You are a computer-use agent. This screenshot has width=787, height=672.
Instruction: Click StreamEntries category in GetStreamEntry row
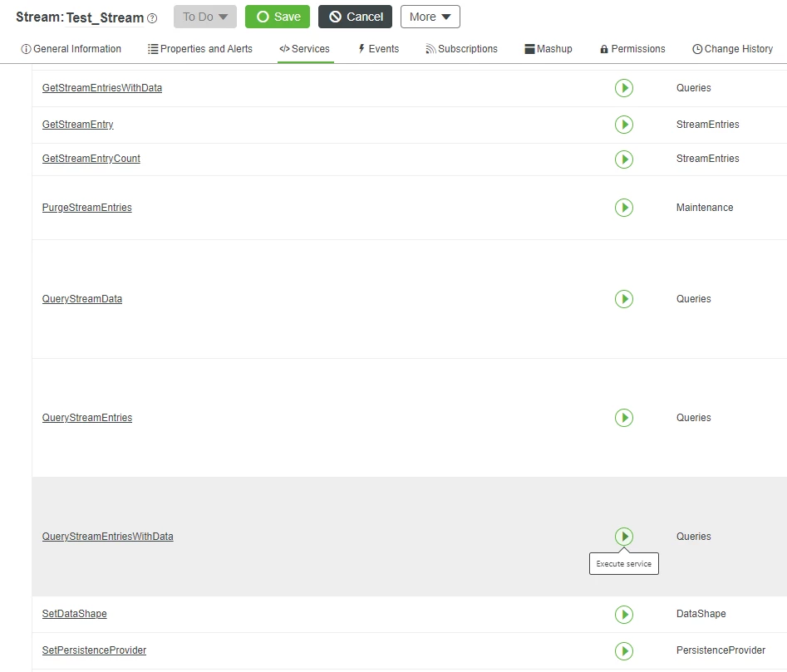708,125
